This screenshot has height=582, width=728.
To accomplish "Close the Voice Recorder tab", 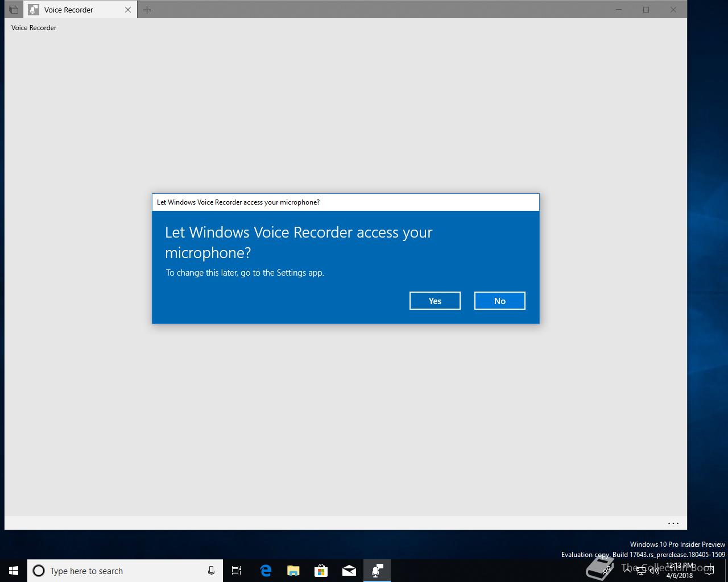I will point(128,10).
